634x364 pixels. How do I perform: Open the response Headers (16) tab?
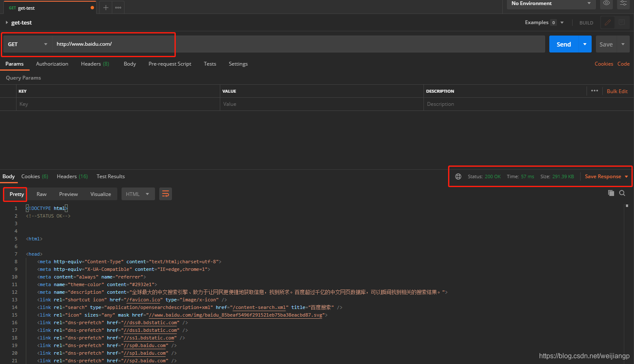coord(72,176)
